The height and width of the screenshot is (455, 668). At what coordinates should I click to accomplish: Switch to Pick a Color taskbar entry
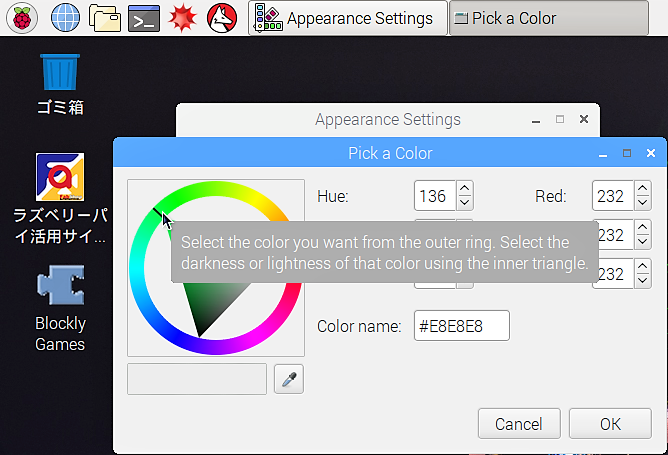click(549, 18)
